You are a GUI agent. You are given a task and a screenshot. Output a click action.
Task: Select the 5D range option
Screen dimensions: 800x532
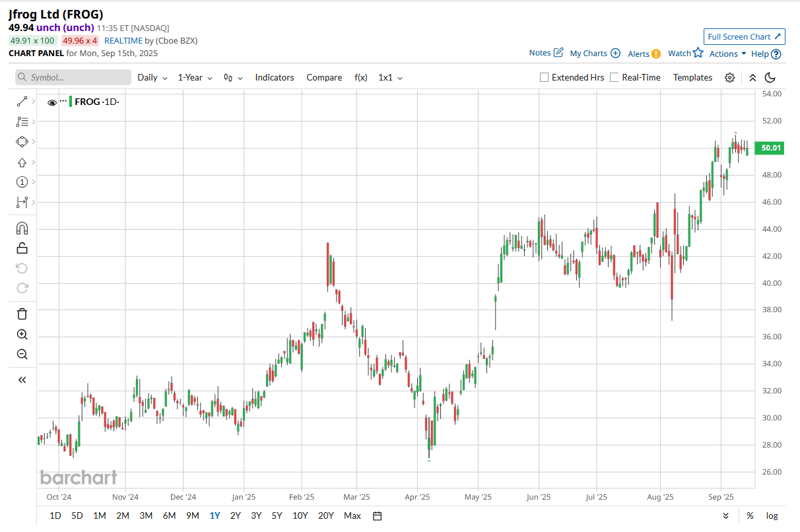77,515
